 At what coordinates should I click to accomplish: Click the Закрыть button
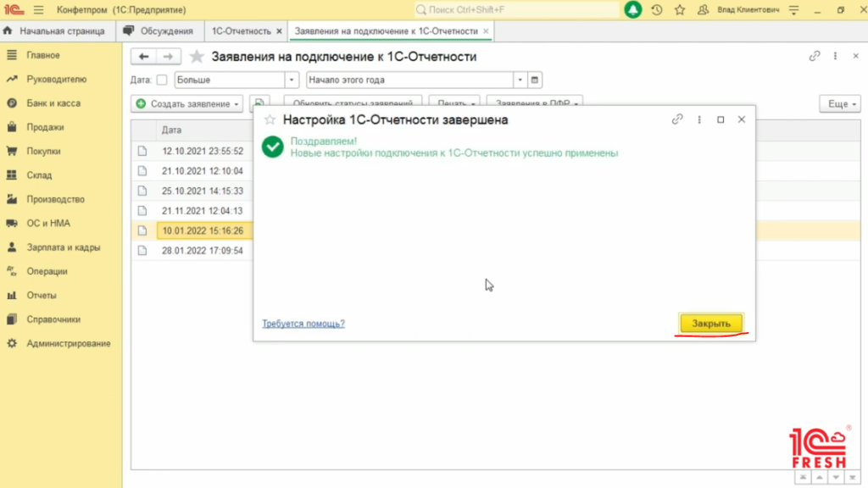click(711, 323)
